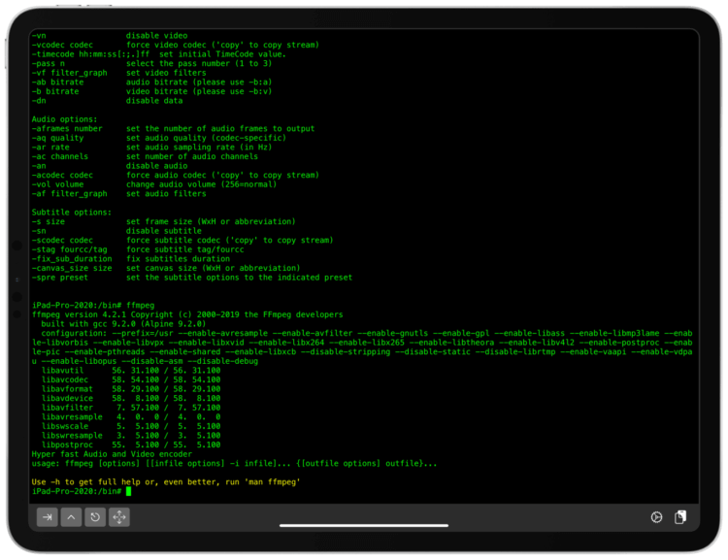Click the '-acodec codec' option line

click(x=176, y=175)
